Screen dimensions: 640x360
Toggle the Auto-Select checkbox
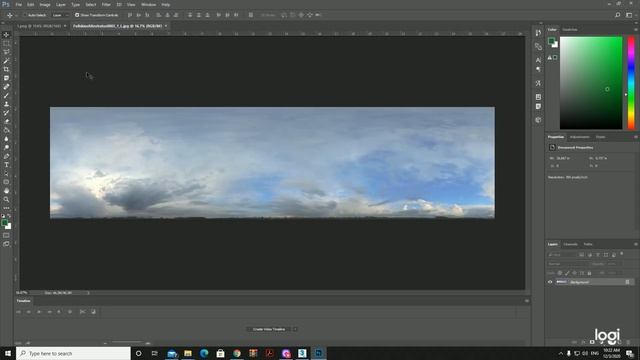24,15
